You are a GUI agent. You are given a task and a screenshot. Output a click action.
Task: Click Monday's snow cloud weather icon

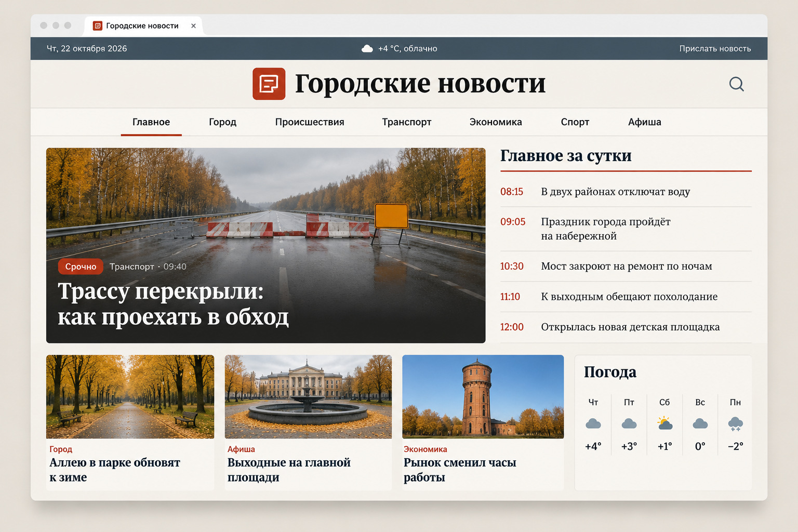click(736, 424)
